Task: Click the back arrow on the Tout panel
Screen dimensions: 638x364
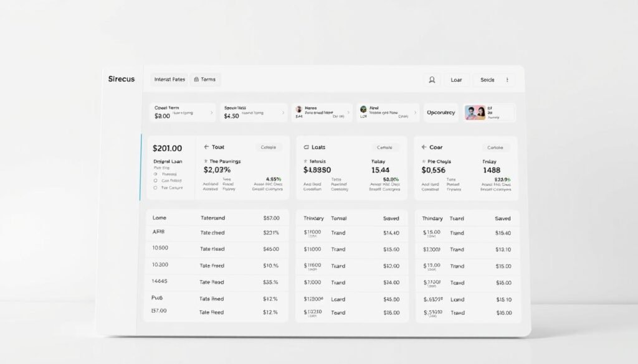Action: pyautogui.click(x=206, y=147)
